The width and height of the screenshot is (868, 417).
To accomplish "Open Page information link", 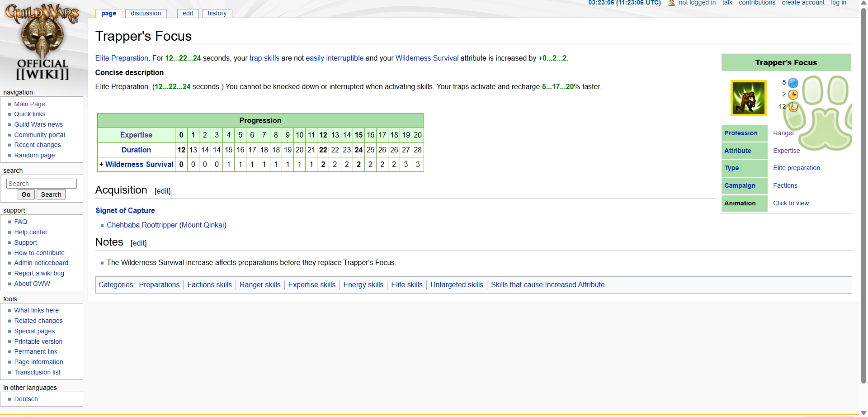I will (x=38, y=362).
